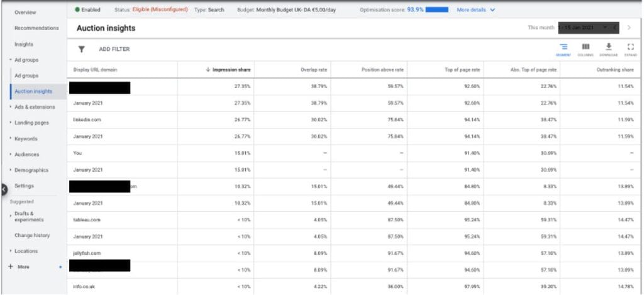Viewport: 644px width, 295px height.
Task: Select Auction insights in the sidebar
Action: [x=34, y=92]
